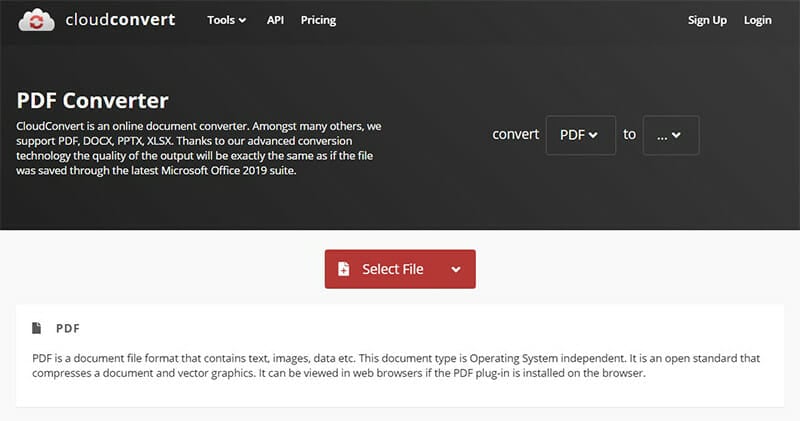The height and width of the screenshot is (421, 800).
Task: Click the file-plus icon on Select File
Action: pos(344,269)
